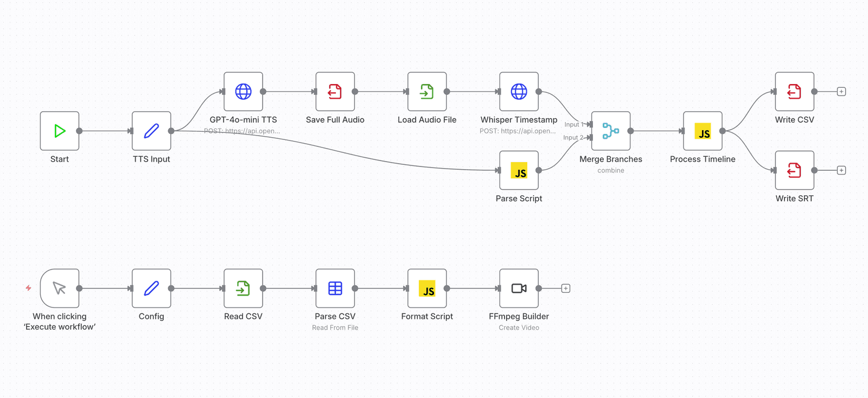Select the Write SRT file node
868x398 pixels.
pyautogui.click(x=795, y=170)
